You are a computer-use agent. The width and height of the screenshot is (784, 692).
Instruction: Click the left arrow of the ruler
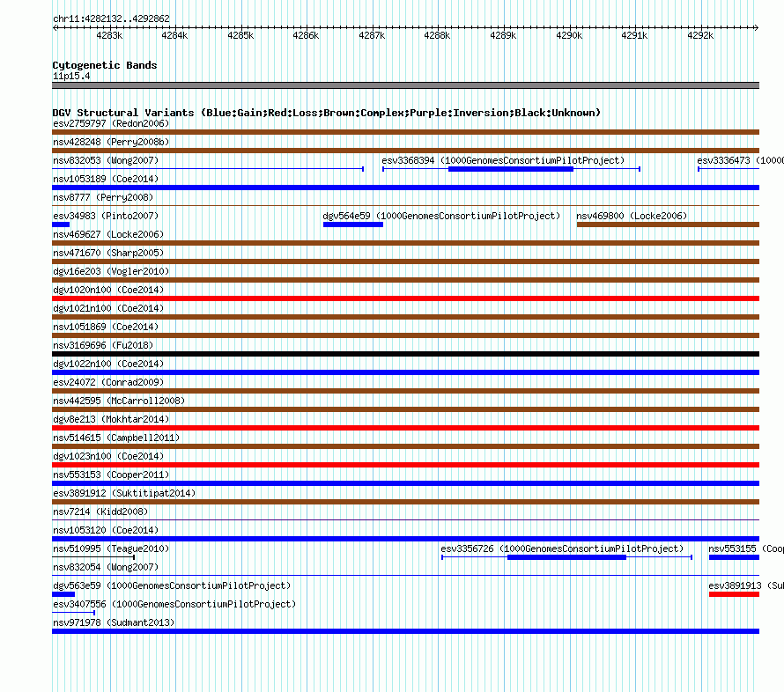[x=55, y=27]
